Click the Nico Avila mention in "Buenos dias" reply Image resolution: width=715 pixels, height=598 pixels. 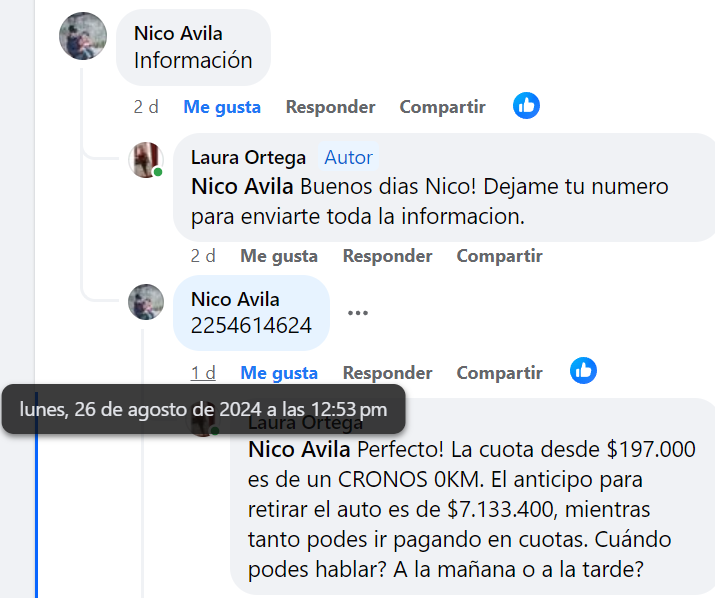242,187
